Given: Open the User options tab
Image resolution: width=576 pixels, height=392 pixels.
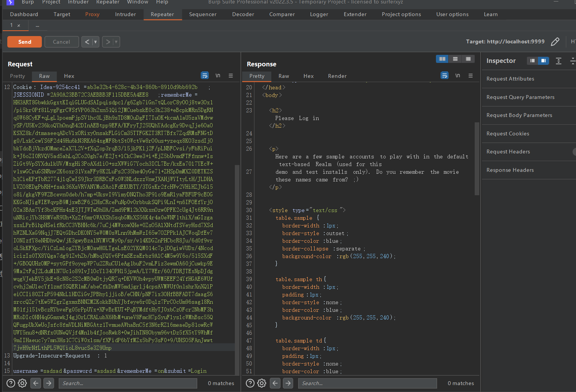Looking at the screenshot, I should (452, 14).
